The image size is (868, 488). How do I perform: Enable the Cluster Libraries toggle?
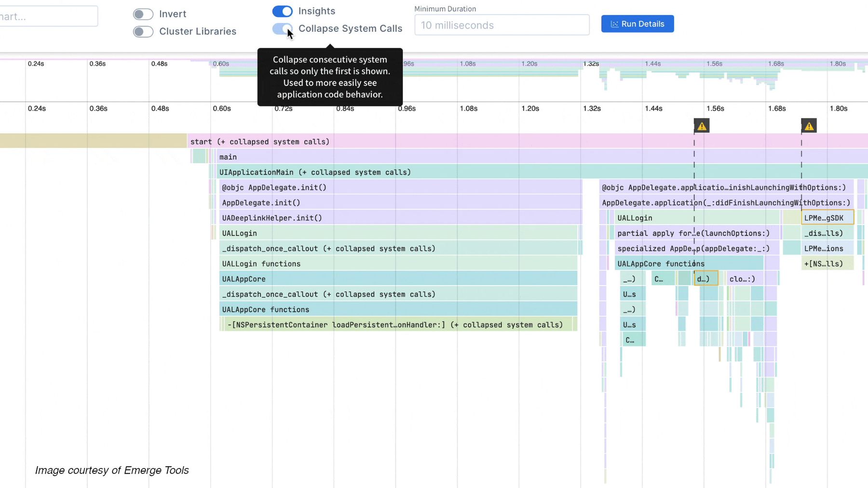point(143,31)
